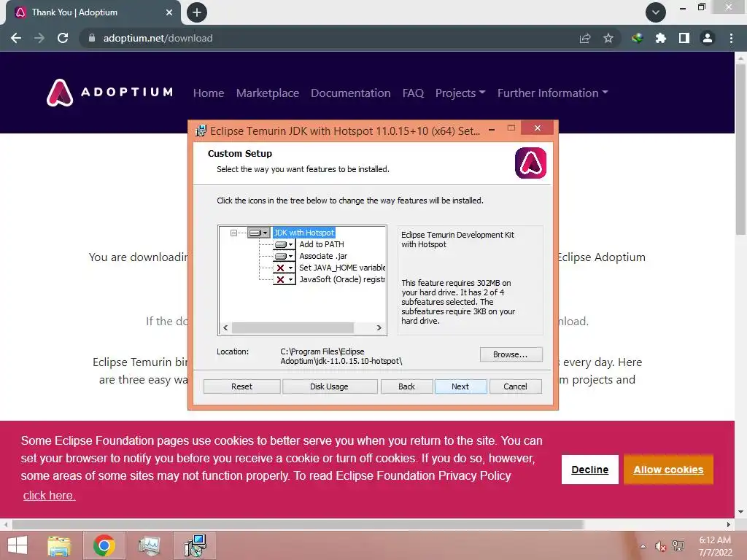Open the FAQ navigation link
Viewport: 747px width, 560px height.
coord(413,93)
